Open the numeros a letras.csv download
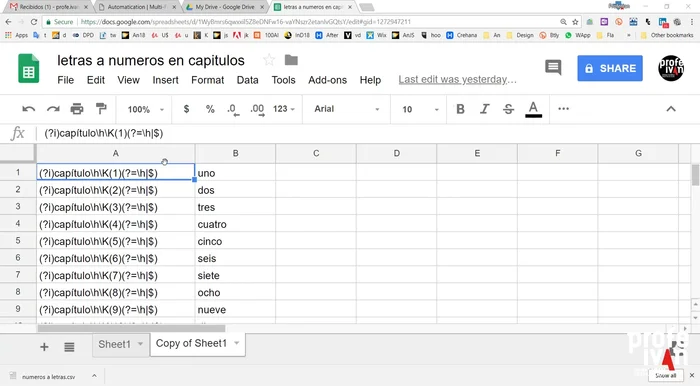This screenshot has width=700, height=386. click(x=49, y=377)
